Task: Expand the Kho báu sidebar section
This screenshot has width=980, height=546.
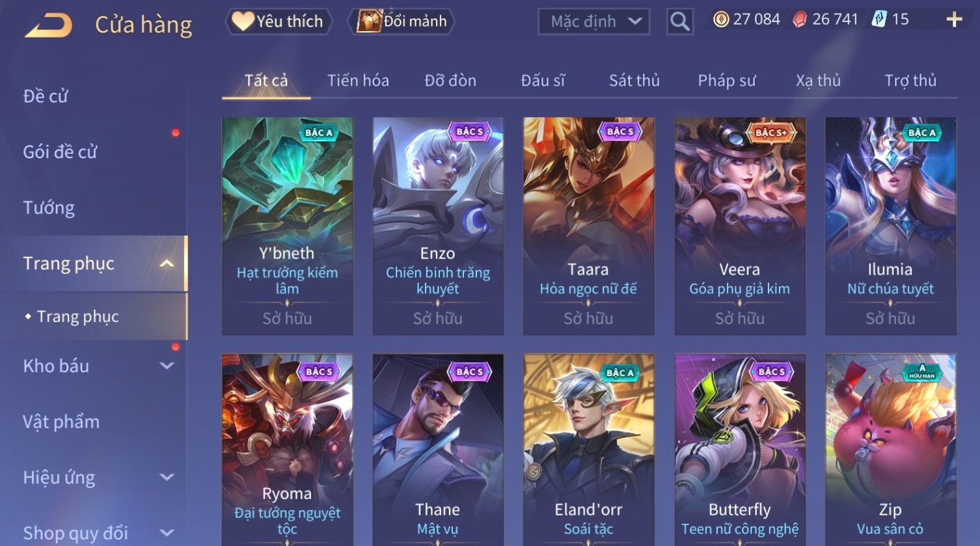Action: click(x=167, y=366)
